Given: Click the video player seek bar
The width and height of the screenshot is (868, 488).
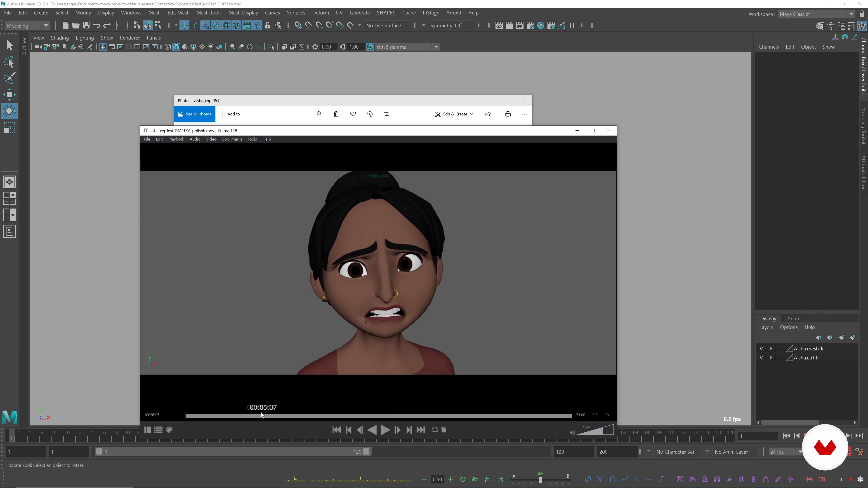Looking at the screenshot, I should point(378,416).
